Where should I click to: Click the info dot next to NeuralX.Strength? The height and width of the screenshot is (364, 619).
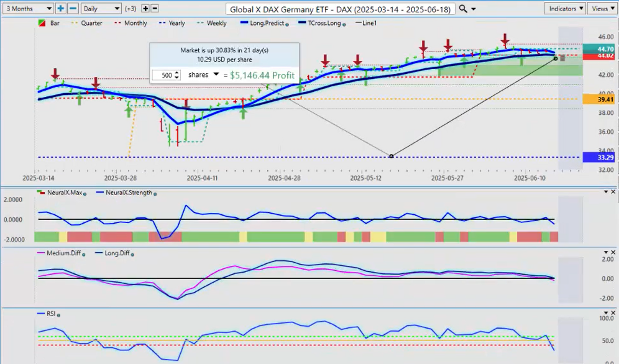[155, 194]
